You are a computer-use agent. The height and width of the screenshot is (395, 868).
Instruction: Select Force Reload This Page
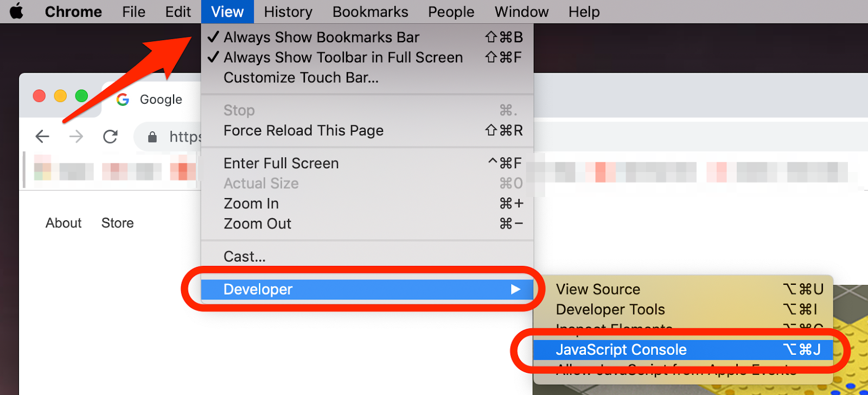point(367,131)
